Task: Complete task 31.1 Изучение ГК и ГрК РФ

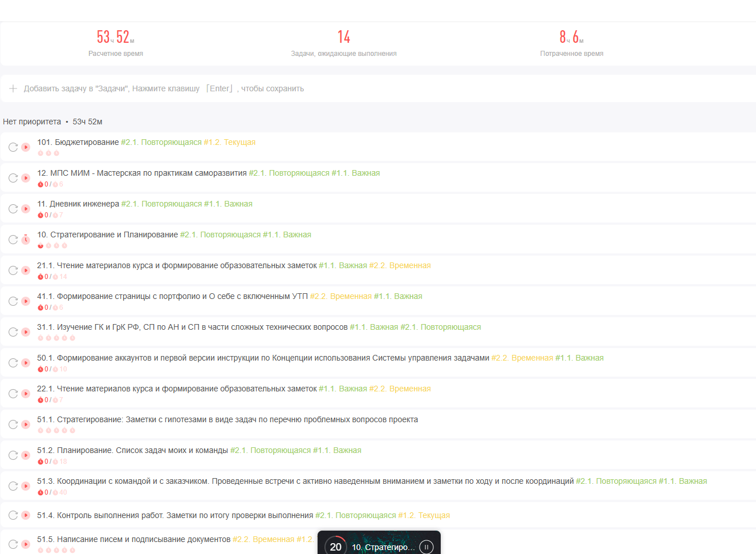Action: click(13, 332)
